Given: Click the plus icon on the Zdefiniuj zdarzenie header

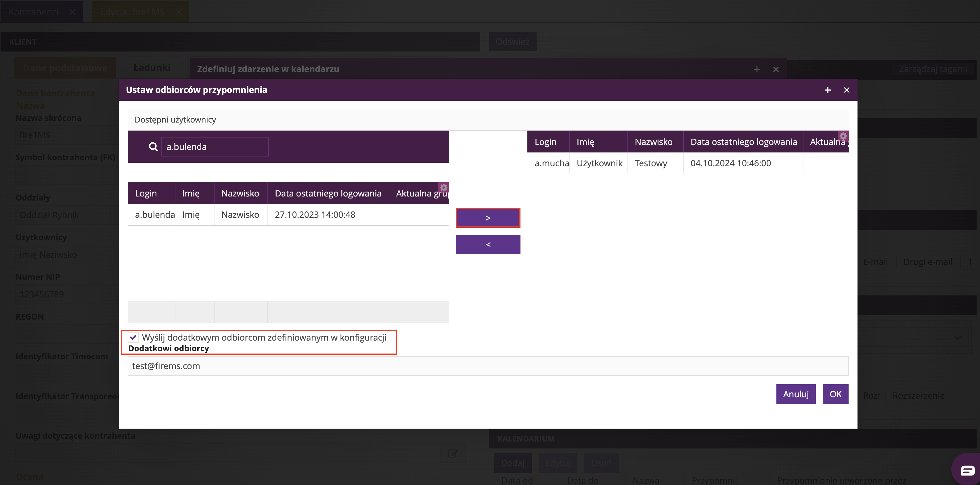Looking at the screenshot, I should point(757,69).
